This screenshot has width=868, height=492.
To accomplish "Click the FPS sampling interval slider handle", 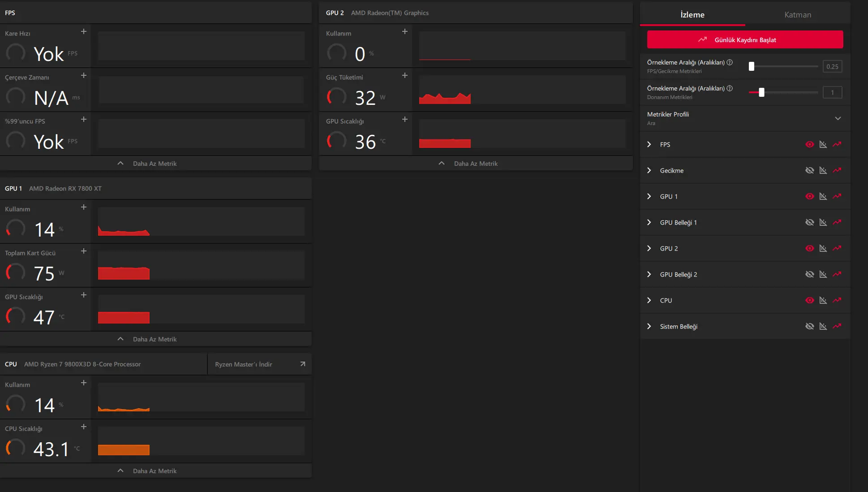I will pyautogui.click(x=752, y=66).
